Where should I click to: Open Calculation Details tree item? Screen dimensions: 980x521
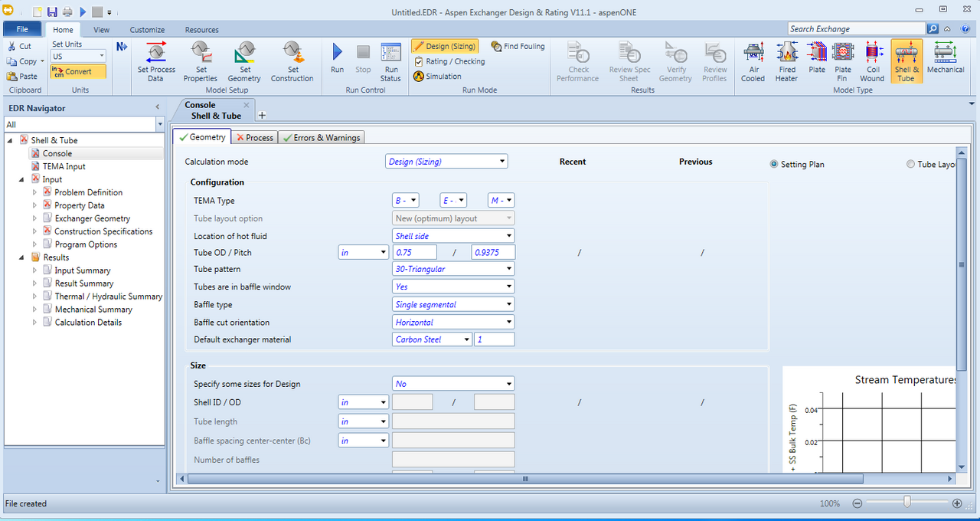tap(89, 323)
